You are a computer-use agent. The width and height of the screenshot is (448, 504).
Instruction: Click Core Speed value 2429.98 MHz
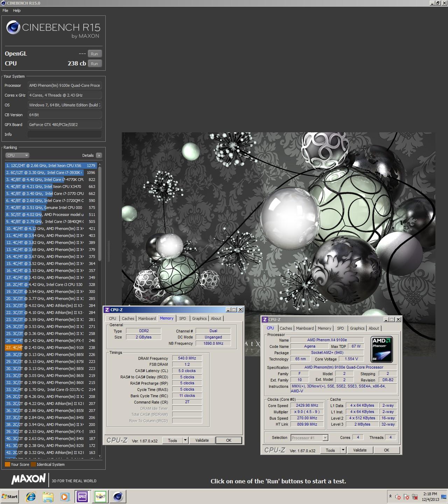pyautogui.click(x=307, y=406)
